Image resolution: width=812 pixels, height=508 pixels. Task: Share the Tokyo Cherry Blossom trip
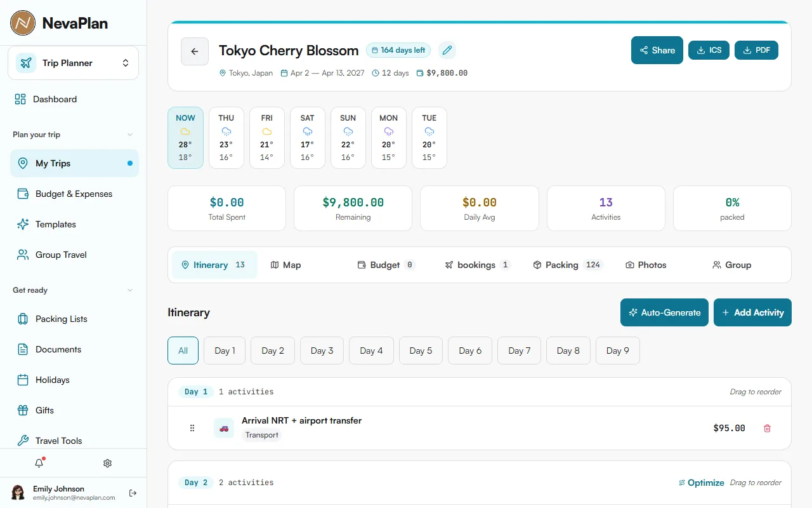click(x=657, y=50)
